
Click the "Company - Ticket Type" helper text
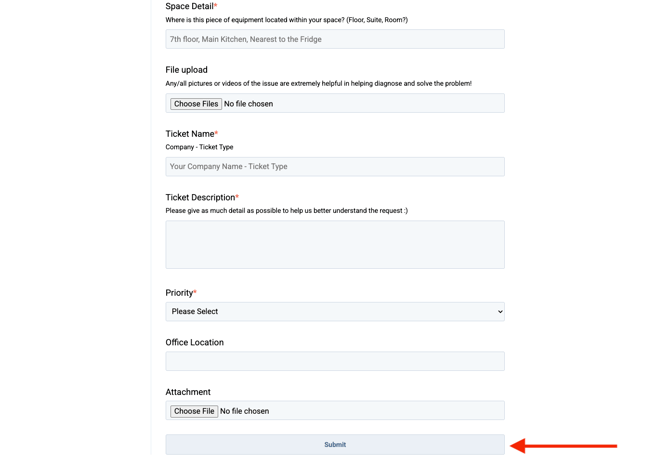(199, 147)
